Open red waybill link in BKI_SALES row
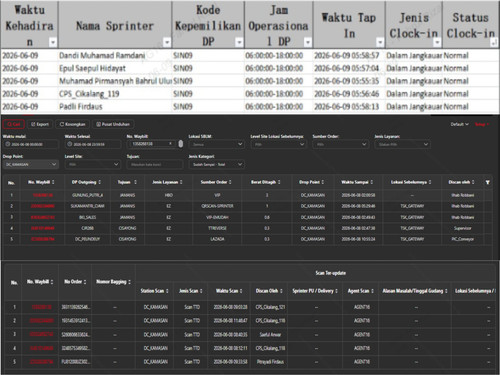 [x=43, y=217]
